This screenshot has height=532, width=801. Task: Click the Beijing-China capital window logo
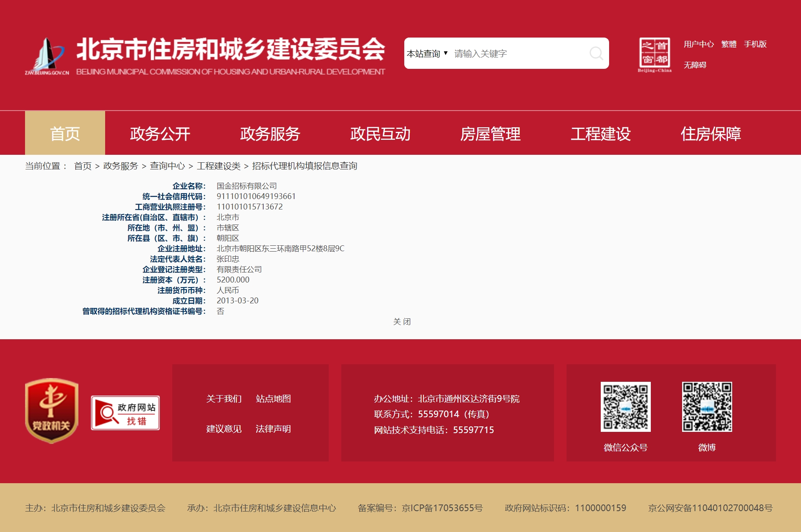655,54
